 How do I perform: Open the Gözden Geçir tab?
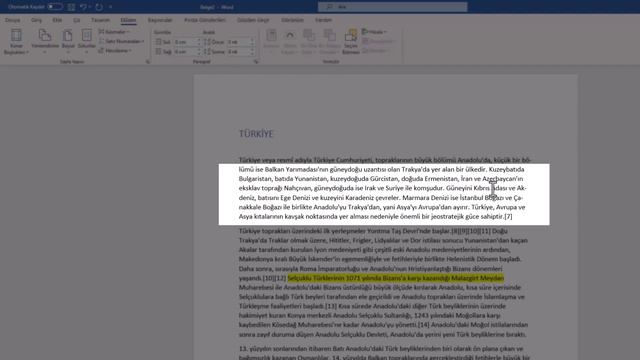[253, 20]
